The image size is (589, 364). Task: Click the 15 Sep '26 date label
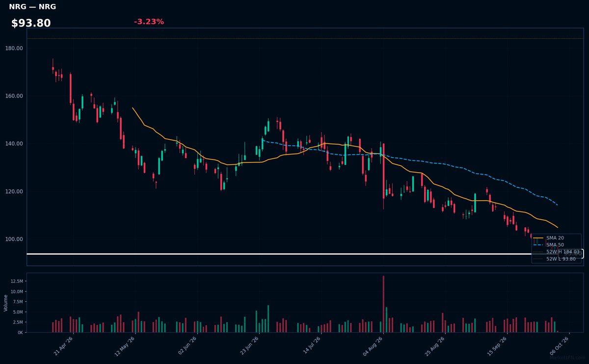(497, 346)
